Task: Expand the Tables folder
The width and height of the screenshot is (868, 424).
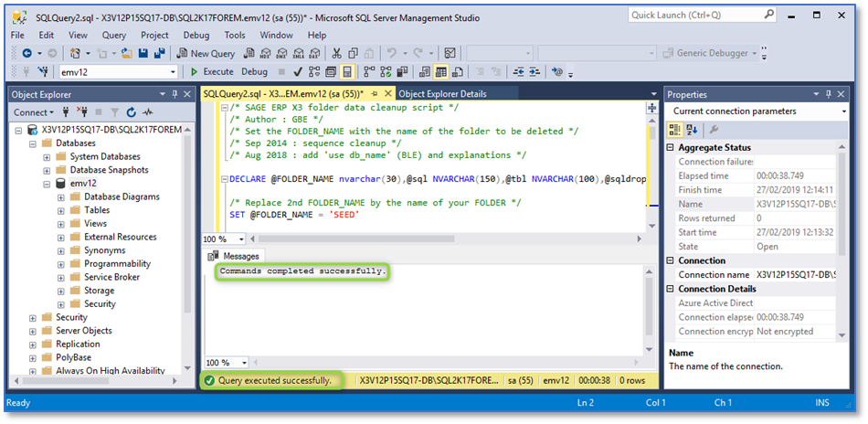Action: pyautogui.click(x=60, y=210)
